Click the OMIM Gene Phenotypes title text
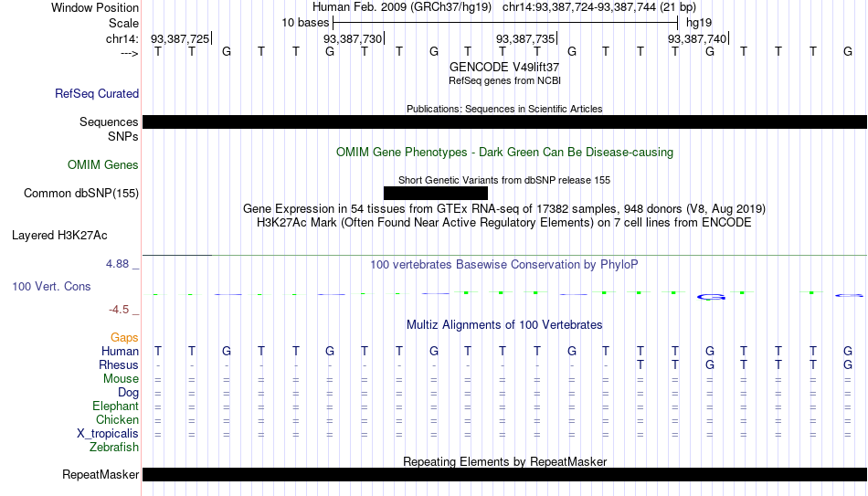 pyautogui.click(x=505, y=153)
